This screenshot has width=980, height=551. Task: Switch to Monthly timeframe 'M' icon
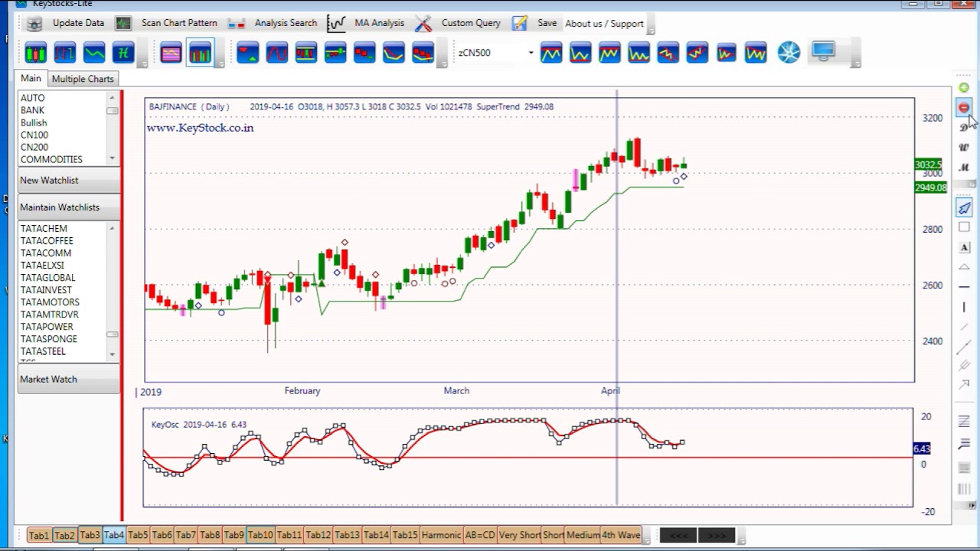tap(964, 168)
